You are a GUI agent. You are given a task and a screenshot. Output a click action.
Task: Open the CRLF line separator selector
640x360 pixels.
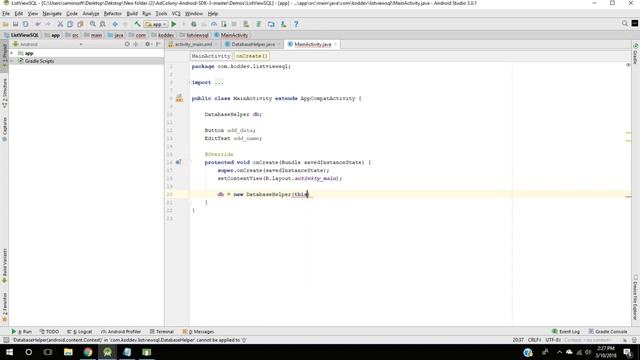[x=534, y=340]
